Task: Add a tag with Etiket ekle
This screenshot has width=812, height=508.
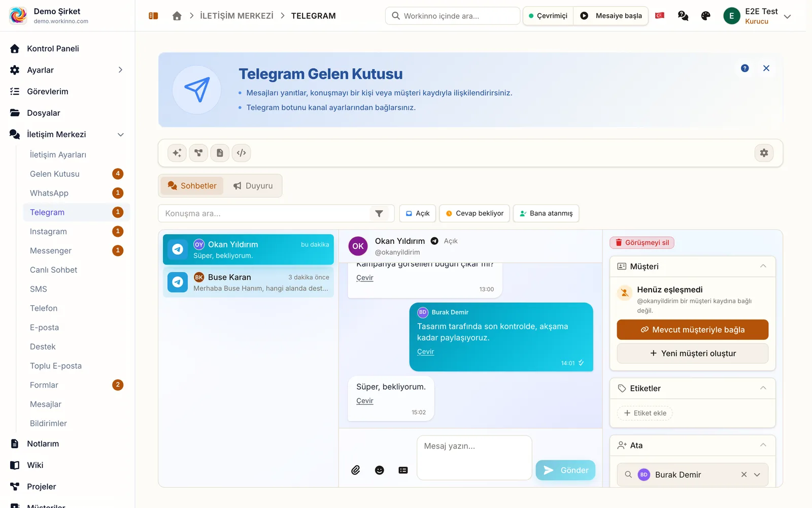Action: 645,413
